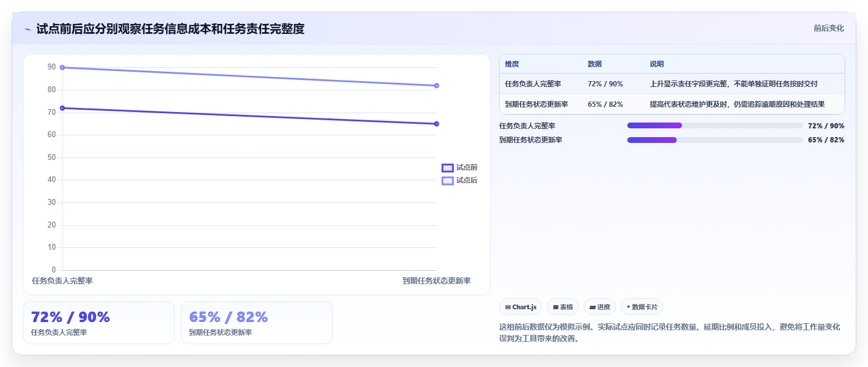Open the 65% / 82% data card
Viewport: 868px width, 367px height.
256,323
